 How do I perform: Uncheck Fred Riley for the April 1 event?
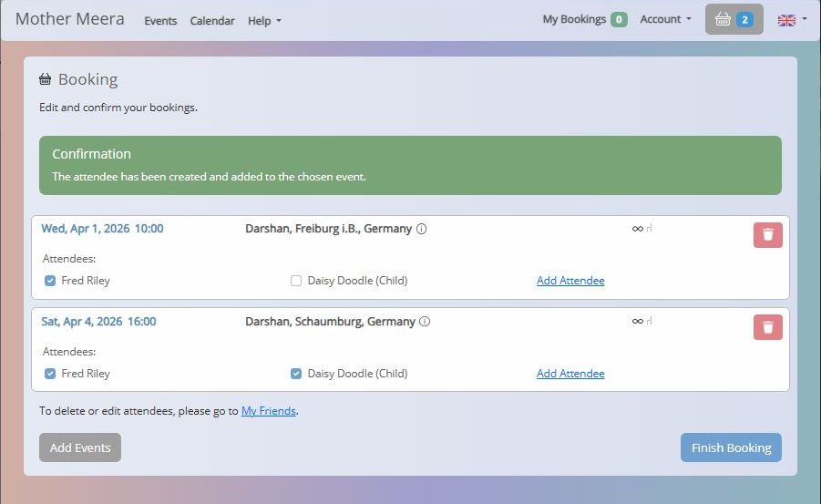coord(50,281)
